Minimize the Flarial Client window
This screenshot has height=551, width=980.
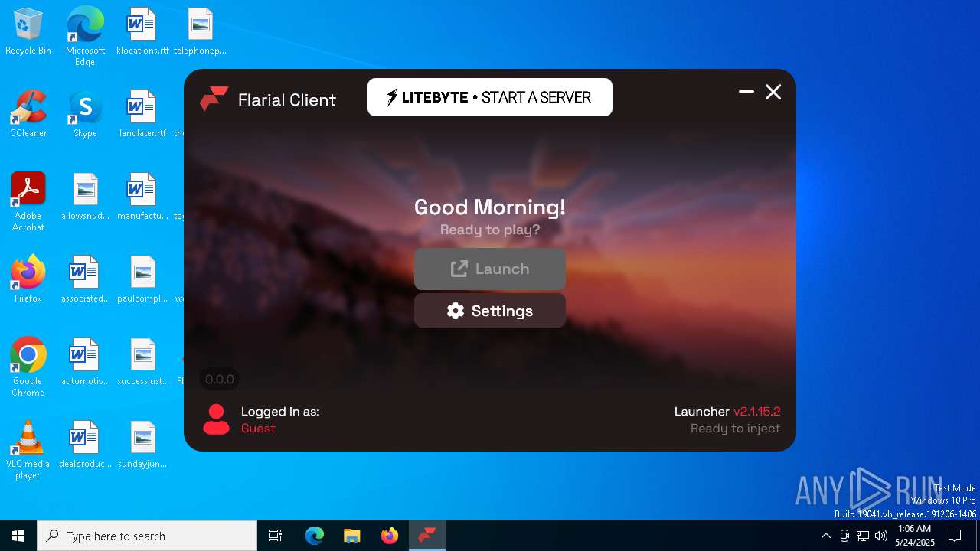click(x=746, y=92)
